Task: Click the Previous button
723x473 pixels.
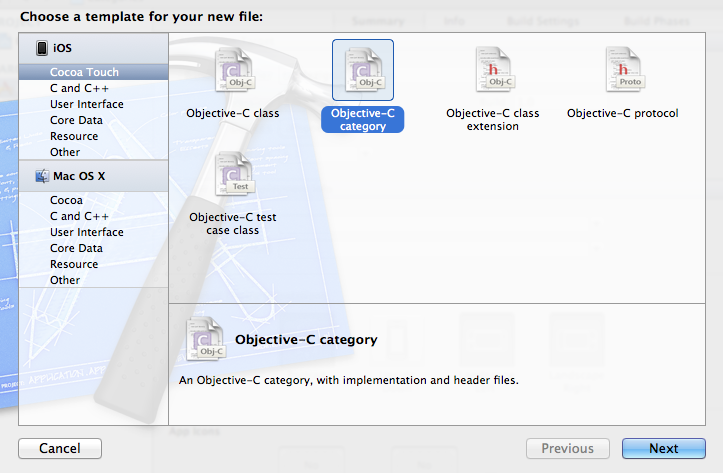Action: click(568, 449)
